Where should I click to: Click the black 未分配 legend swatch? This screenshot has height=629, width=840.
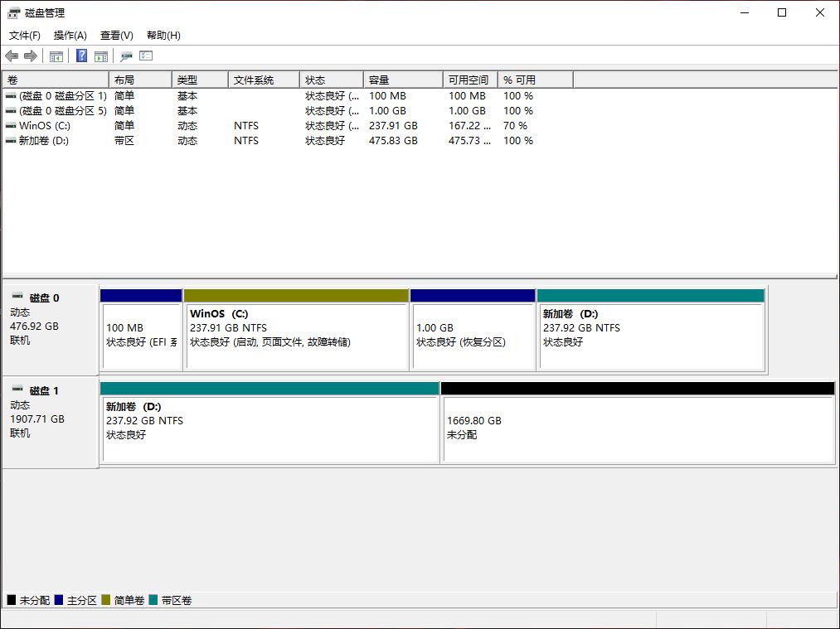point(12,600)
